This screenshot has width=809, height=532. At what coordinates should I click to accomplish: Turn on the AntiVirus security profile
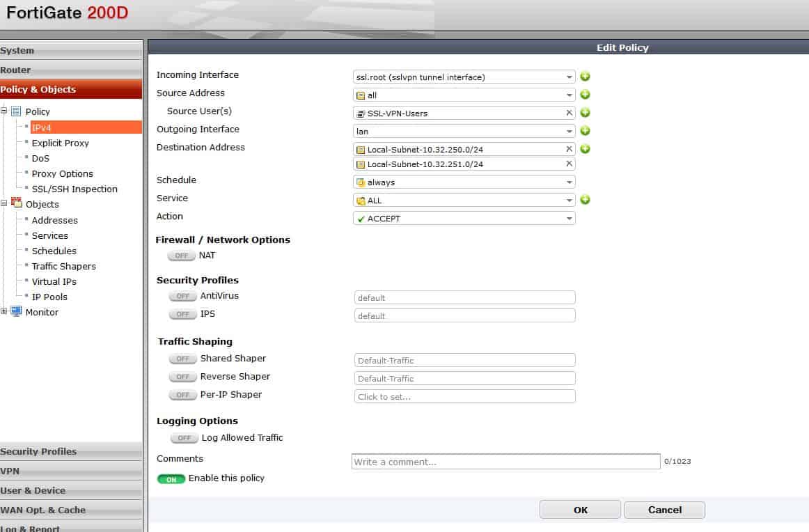coord(182,296)
